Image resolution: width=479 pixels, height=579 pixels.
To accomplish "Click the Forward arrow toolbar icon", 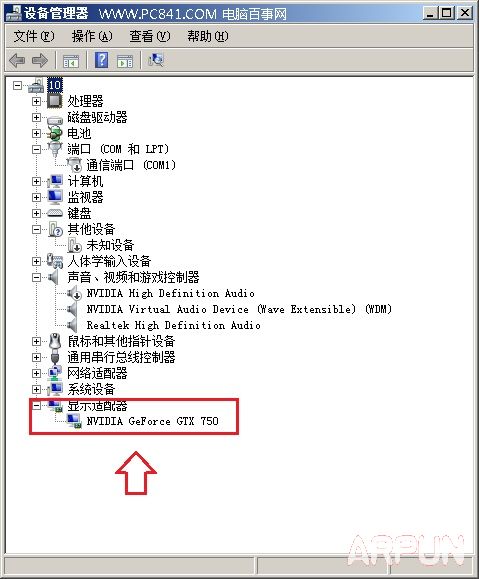I will coord(40,60).
